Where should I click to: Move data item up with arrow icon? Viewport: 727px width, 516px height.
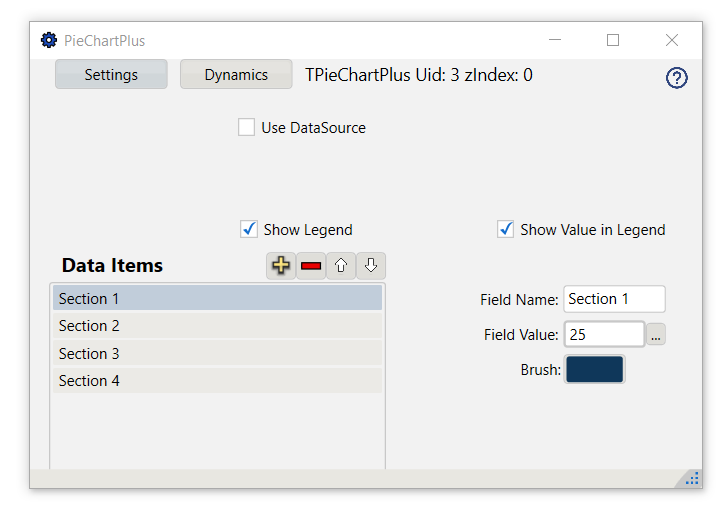[341, 266]
